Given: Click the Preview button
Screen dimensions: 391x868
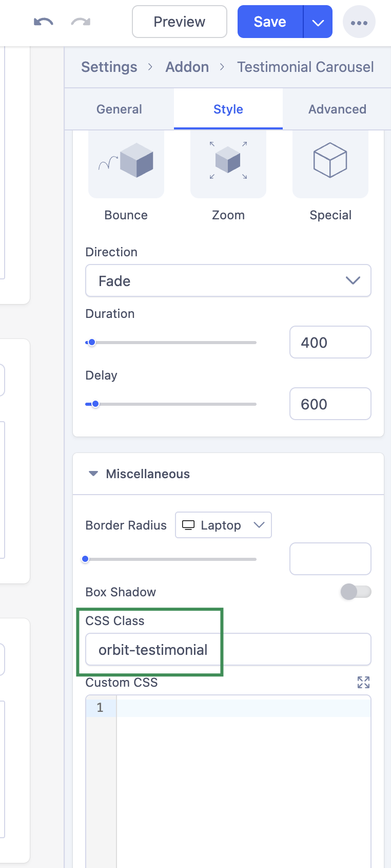Looking at the screenshot, I should point(180,22).
